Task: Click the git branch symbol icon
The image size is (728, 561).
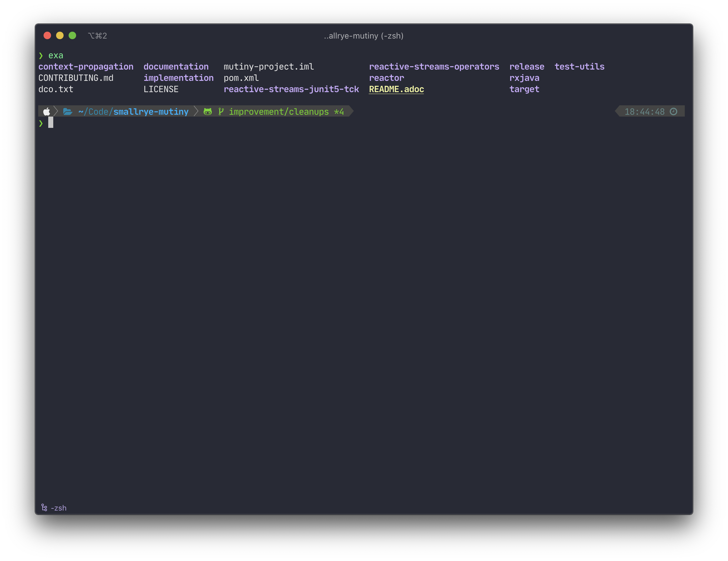Action: [221, 111]
